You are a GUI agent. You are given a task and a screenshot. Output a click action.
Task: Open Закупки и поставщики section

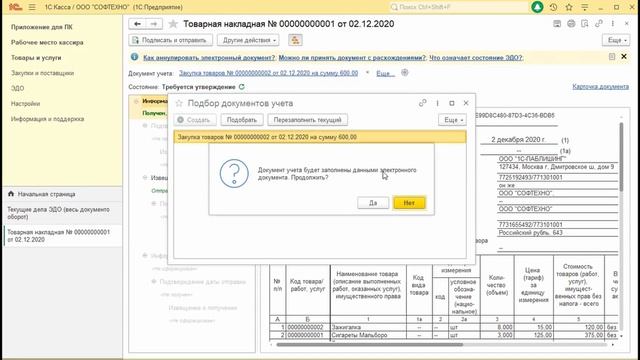pos(42,73)
